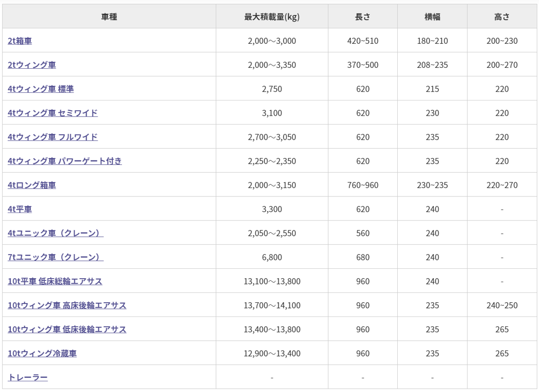
Task: Click the 最大積載量(kg) column header
Action: (x=272, y=17)
